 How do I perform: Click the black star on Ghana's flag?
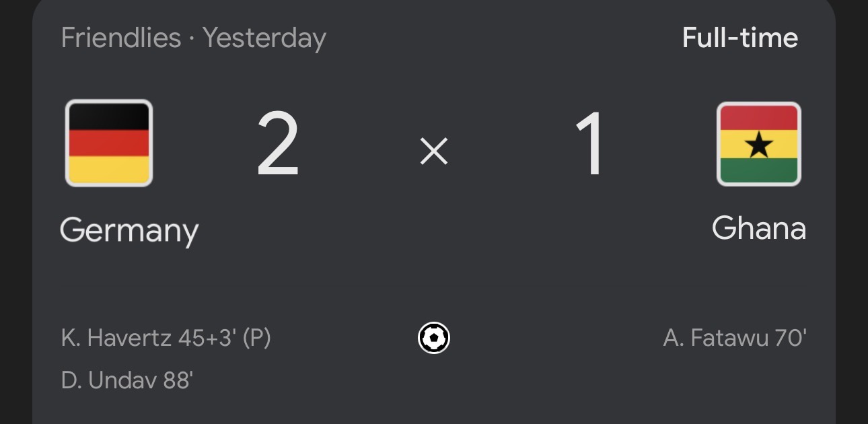[x=759, y=144]
